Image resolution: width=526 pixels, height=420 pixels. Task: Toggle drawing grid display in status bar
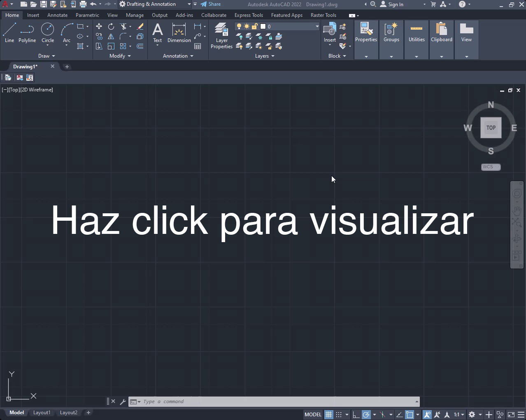tap(328, 415)
